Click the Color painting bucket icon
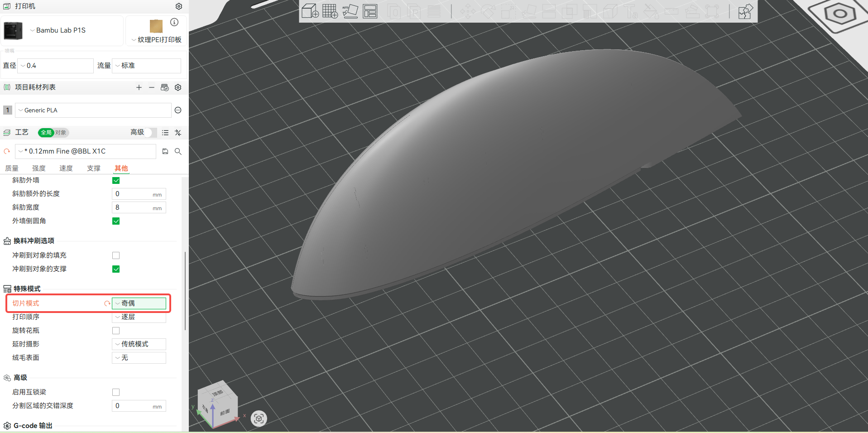The width and height of the screenshot is (868, 433). tap(651, 11)
